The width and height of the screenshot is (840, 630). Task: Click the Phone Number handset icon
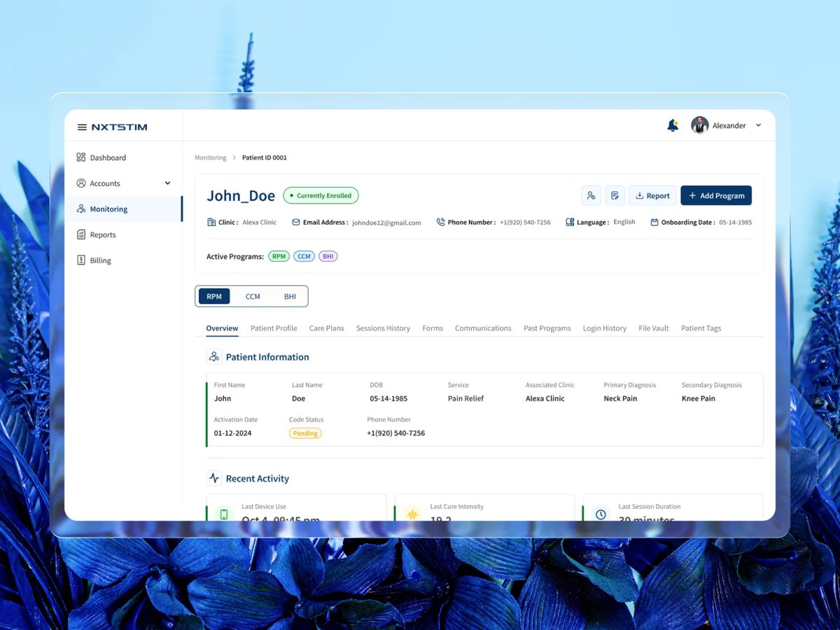pos(441,222)
